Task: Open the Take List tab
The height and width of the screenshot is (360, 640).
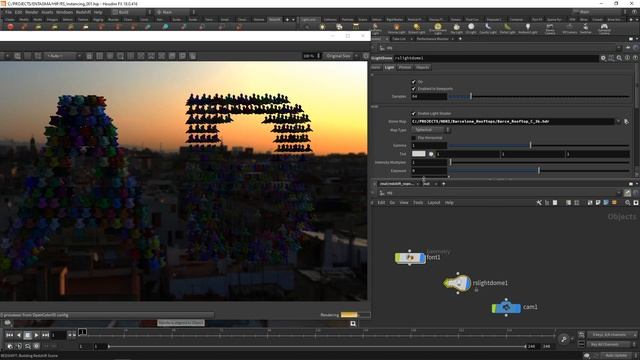Action: (x=399, y=39)
